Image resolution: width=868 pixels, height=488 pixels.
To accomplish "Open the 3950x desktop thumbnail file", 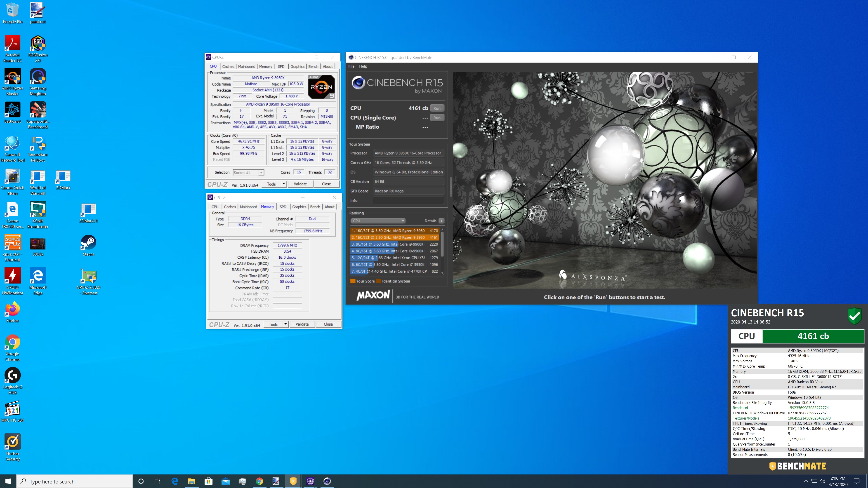I will point(38,247).
